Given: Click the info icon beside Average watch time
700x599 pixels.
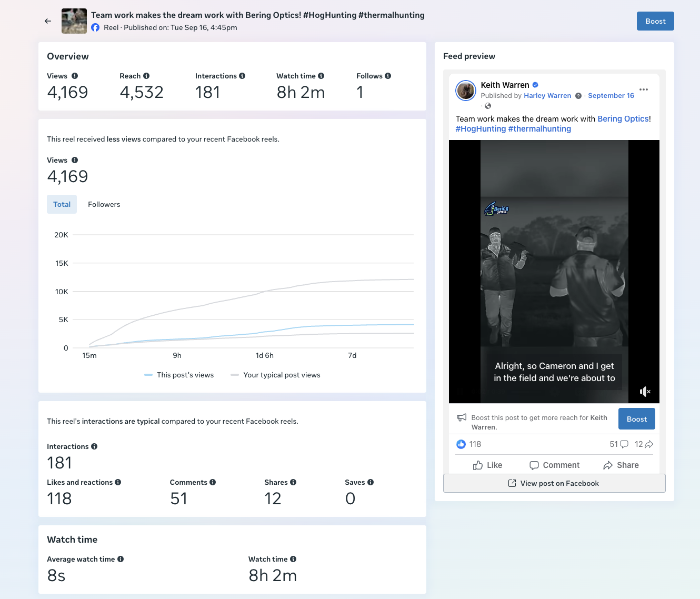Looking at the screenshot, I should [121, 559].
